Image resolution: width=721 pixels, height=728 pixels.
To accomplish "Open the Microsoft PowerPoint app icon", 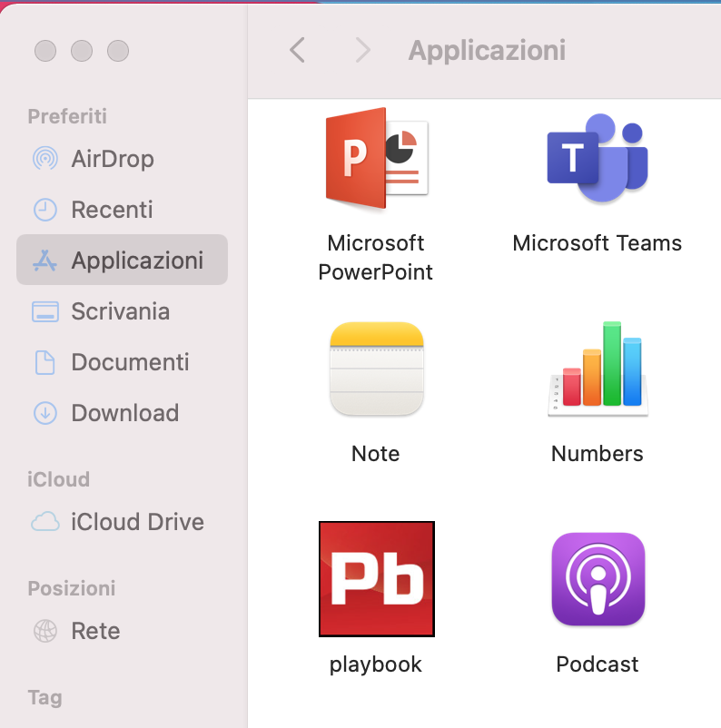I will click(377, 158).
